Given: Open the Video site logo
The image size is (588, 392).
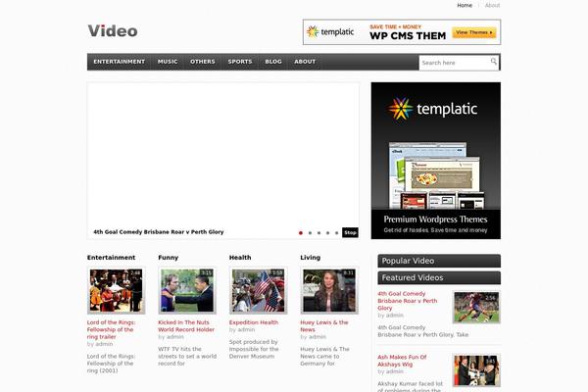Looking at the screenshot, I should coord(113,31).
